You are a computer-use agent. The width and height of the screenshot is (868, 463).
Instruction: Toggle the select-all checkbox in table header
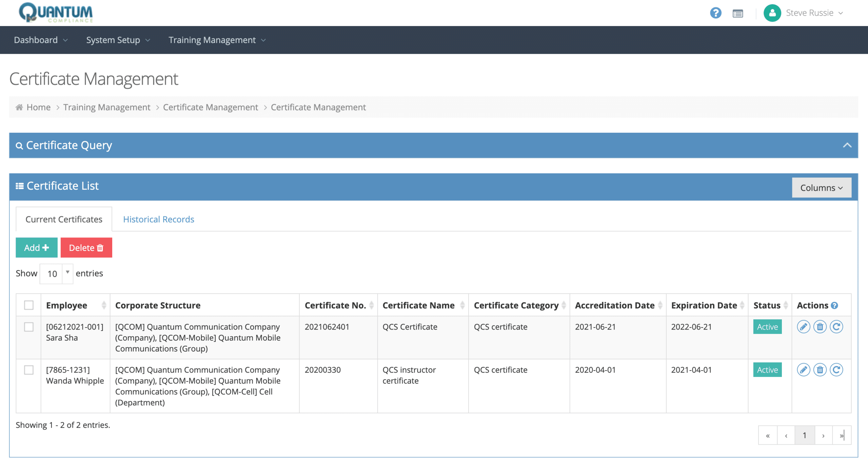[29, 305]
